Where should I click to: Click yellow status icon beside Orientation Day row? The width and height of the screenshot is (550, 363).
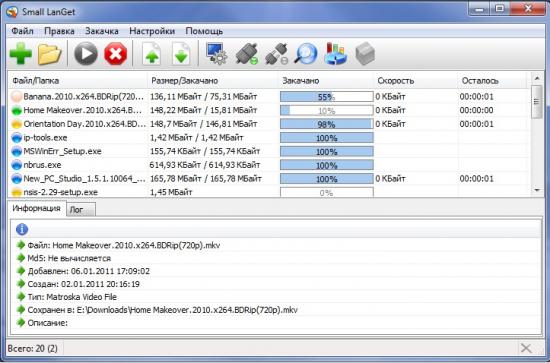(x=17, y=124)
